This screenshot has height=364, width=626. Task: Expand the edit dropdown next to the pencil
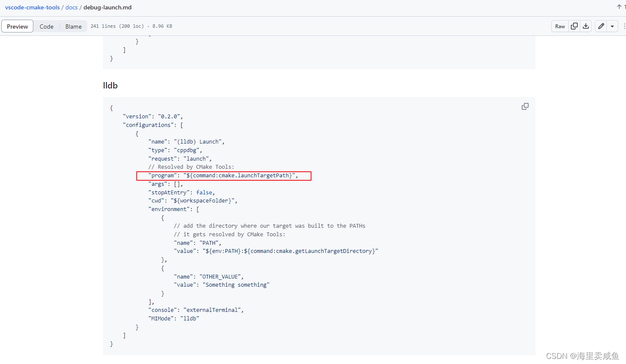(612, 26)
